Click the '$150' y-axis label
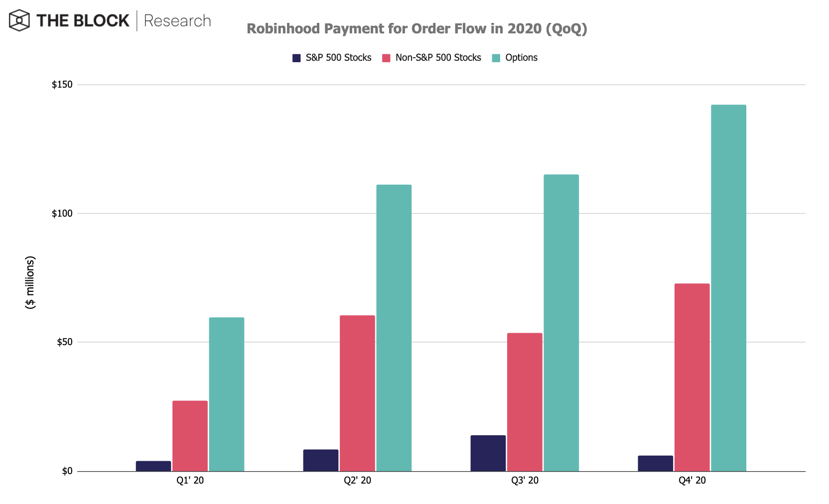This screenshot has width=829, height=504. click(x=62, y=85)
